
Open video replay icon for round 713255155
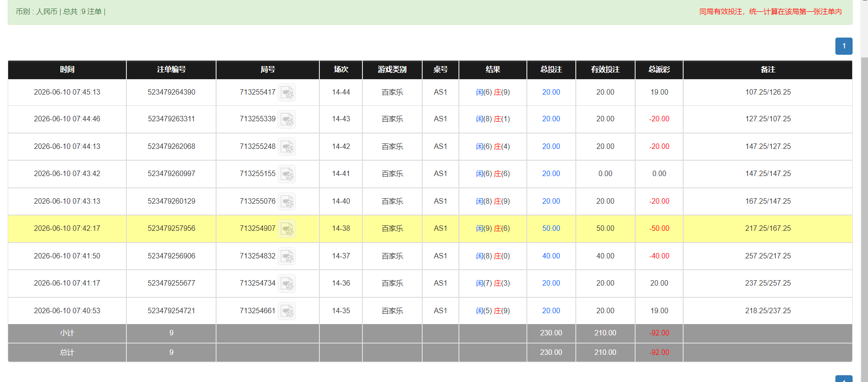[287, 174]
